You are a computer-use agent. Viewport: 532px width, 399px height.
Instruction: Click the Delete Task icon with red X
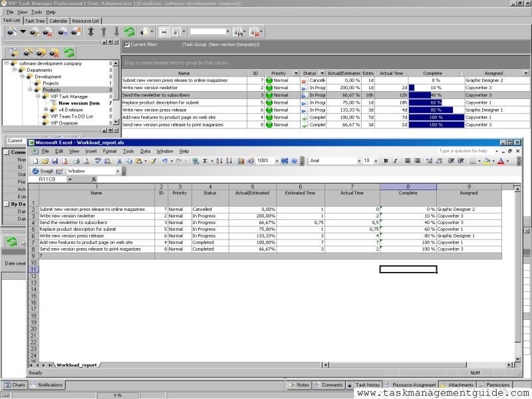tap(47, 32)
